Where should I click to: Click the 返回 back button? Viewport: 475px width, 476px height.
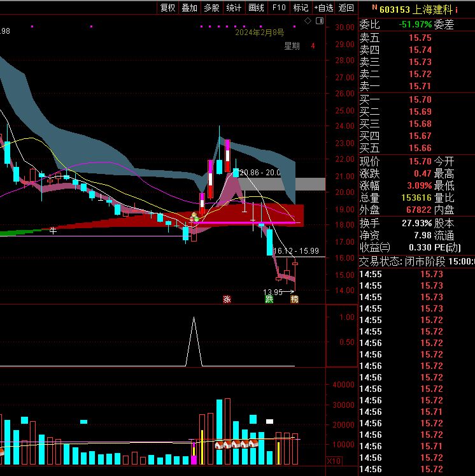pyautogui.click(x=346, y=8)
